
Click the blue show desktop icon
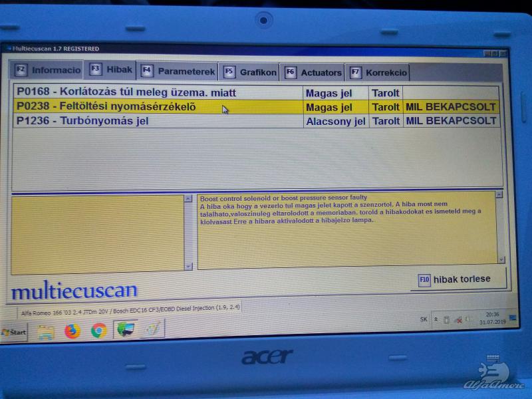coord(513,318)
